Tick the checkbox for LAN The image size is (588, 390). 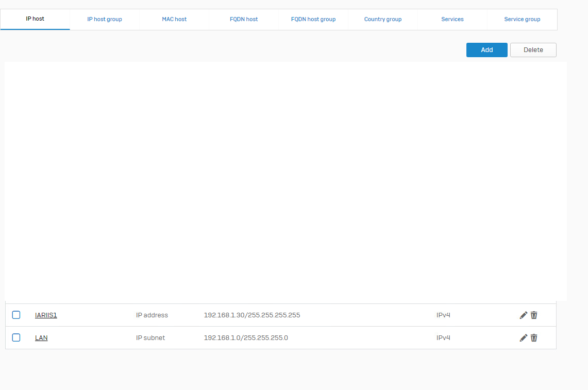click(x=16, y=337)
